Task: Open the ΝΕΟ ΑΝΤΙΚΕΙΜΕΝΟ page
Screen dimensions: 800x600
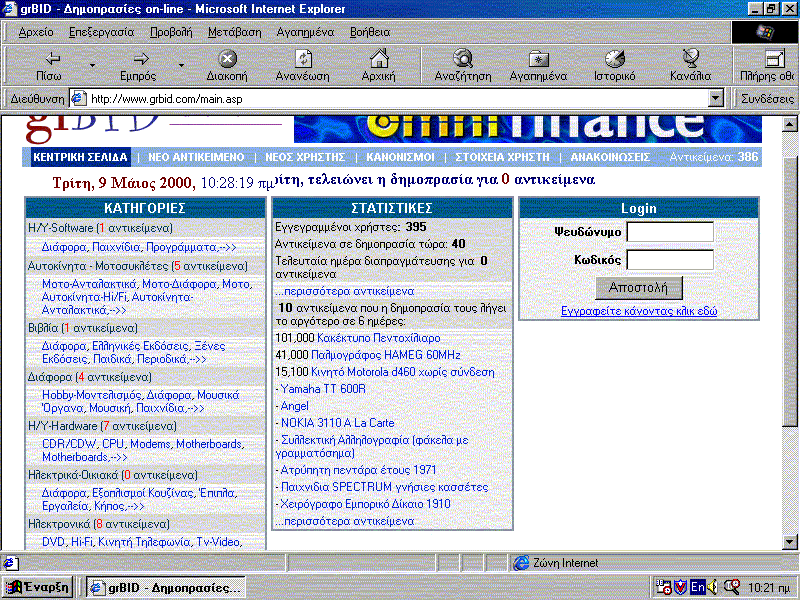Action: click(x=196, y=157)
